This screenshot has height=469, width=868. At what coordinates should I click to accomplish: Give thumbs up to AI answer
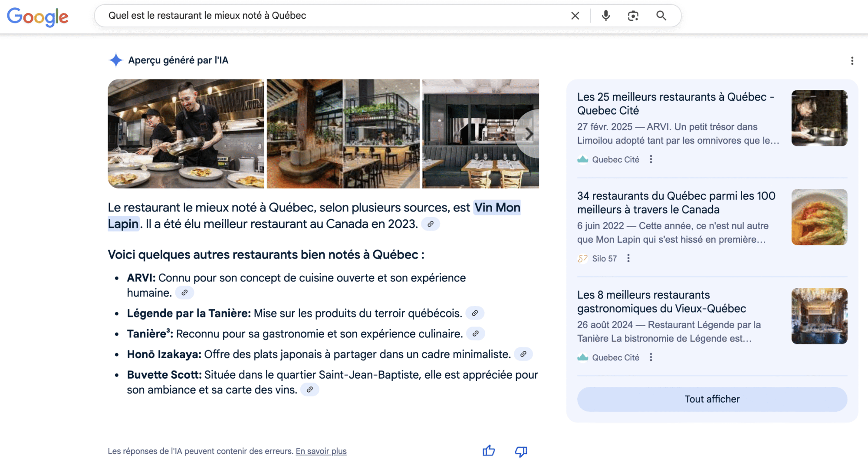tap(489, 451)
